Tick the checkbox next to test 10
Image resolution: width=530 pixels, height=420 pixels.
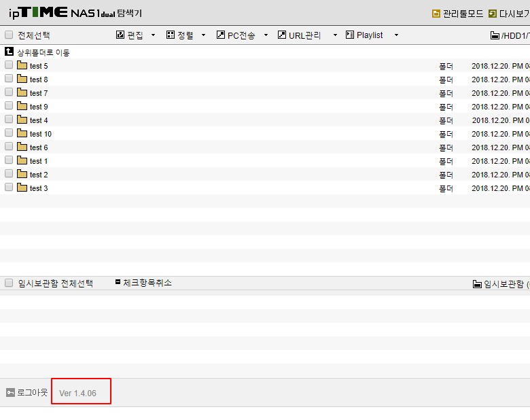[x=9, y=133]
